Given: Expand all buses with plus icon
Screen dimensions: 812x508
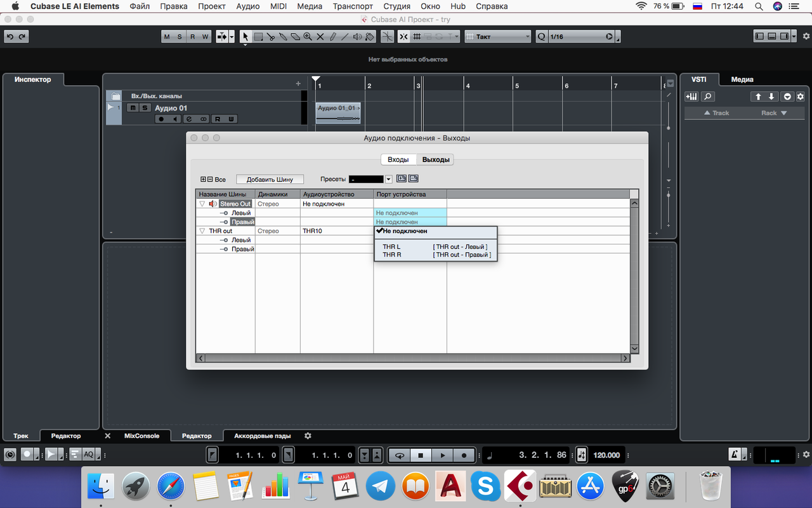Looking at the screenshot, I should (x=203, y=180).
